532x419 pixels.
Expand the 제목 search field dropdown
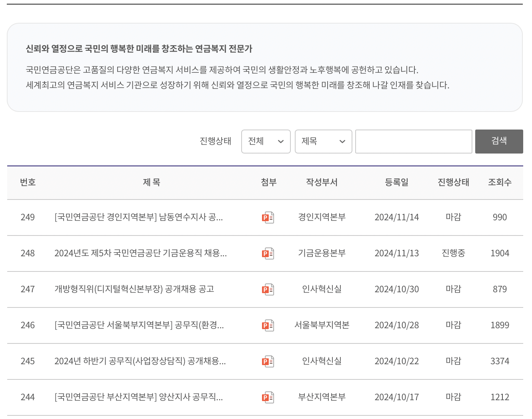tap(323, 142)
